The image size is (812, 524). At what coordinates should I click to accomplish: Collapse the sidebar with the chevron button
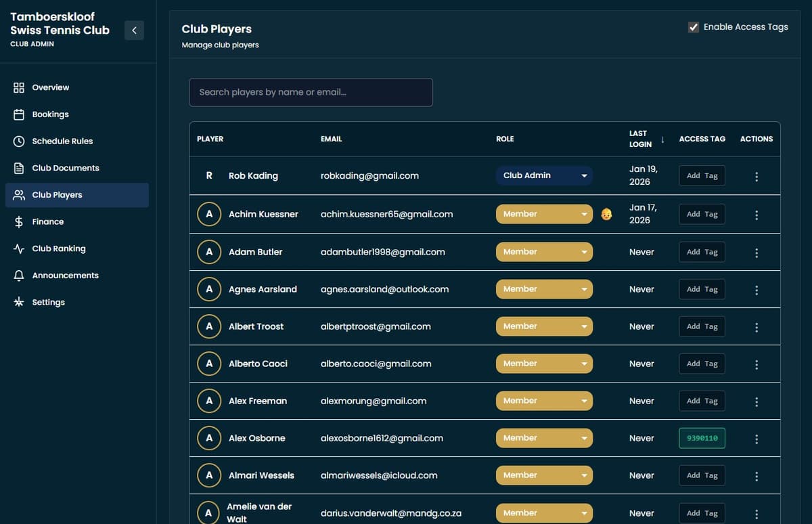pyautogui.click(x=134, y=30)
